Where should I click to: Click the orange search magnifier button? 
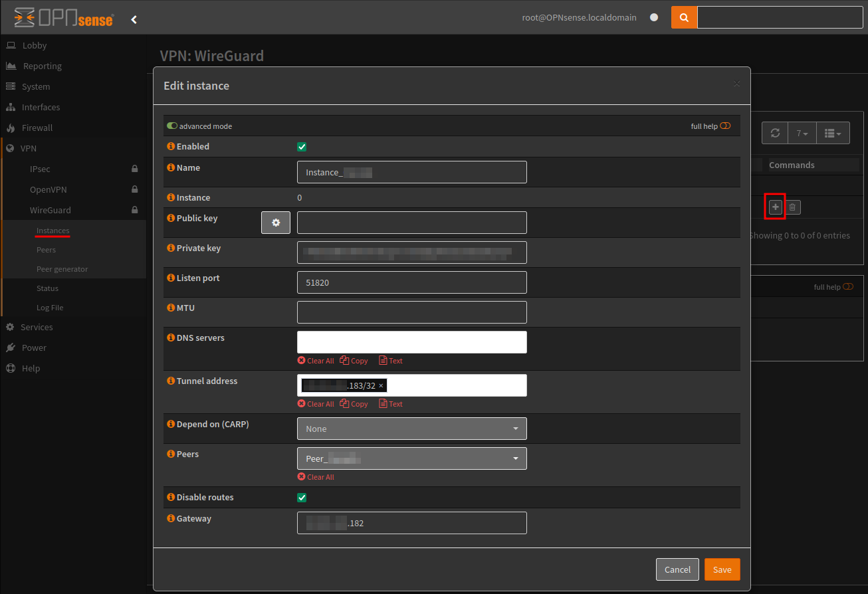[x=684, y=17]
